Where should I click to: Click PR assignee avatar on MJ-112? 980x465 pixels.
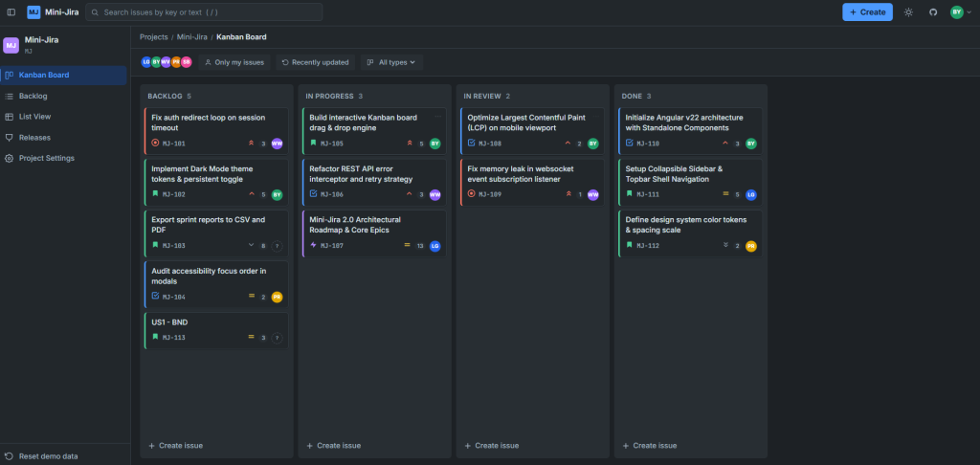(x=751, y=246)
